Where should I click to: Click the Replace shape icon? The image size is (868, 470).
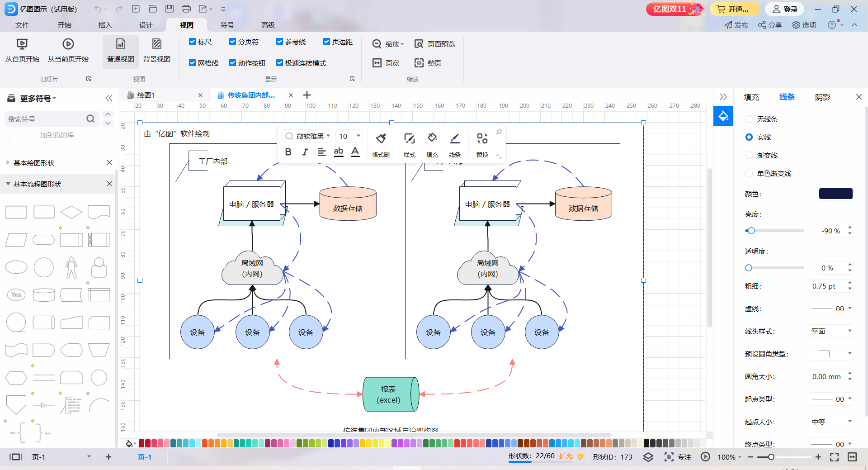482,138
